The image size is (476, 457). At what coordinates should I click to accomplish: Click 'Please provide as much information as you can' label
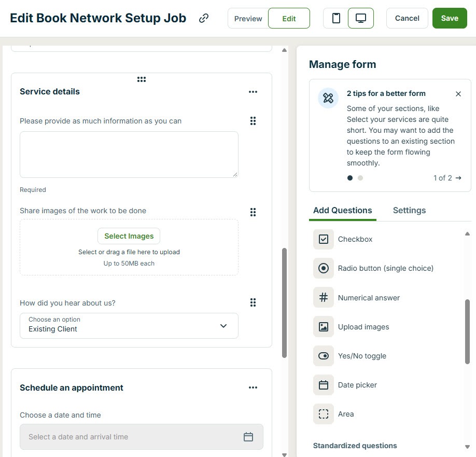click(101, 121)
